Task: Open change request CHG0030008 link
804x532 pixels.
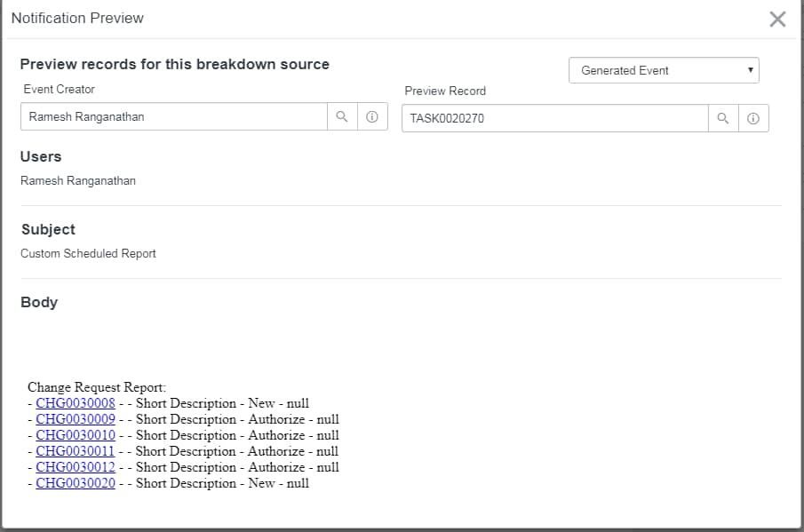Action: coord(76,403)
